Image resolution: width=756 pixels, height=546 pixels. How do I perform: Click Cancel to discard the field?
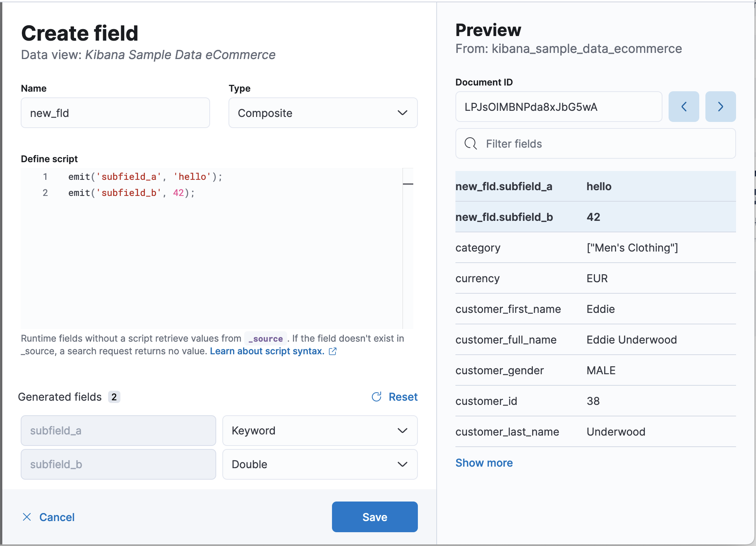pos(57,517)
